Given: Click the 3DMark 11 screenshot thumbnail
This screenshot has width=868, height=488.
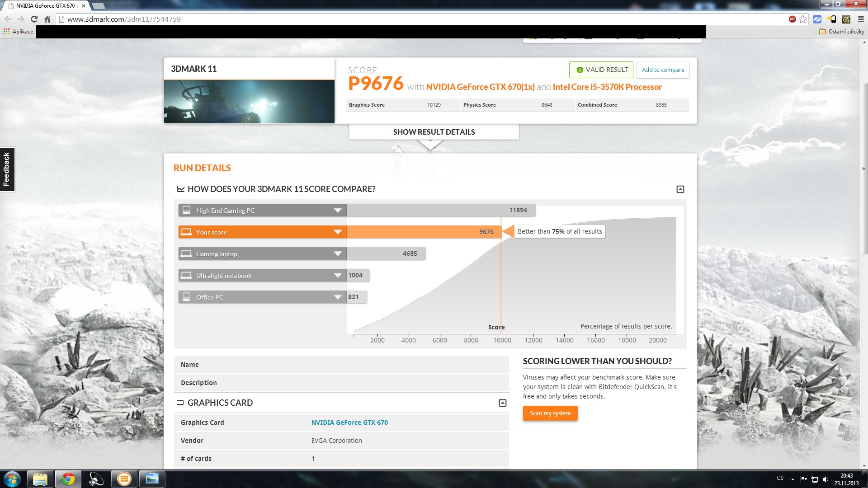Looking at the screenshot, I should 249,102.
